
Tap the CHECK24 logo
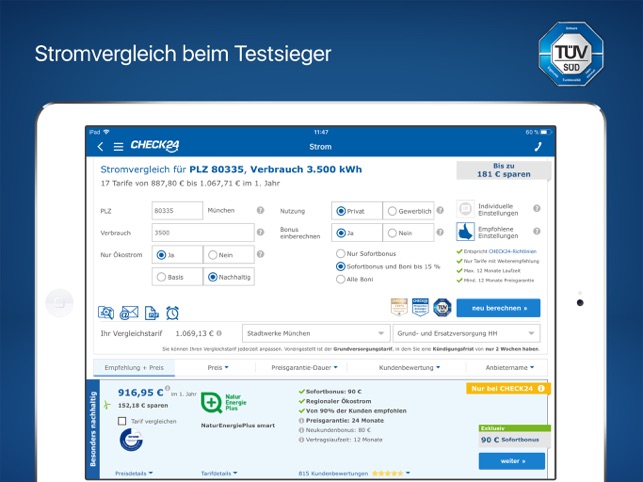(x=155, y=146)
